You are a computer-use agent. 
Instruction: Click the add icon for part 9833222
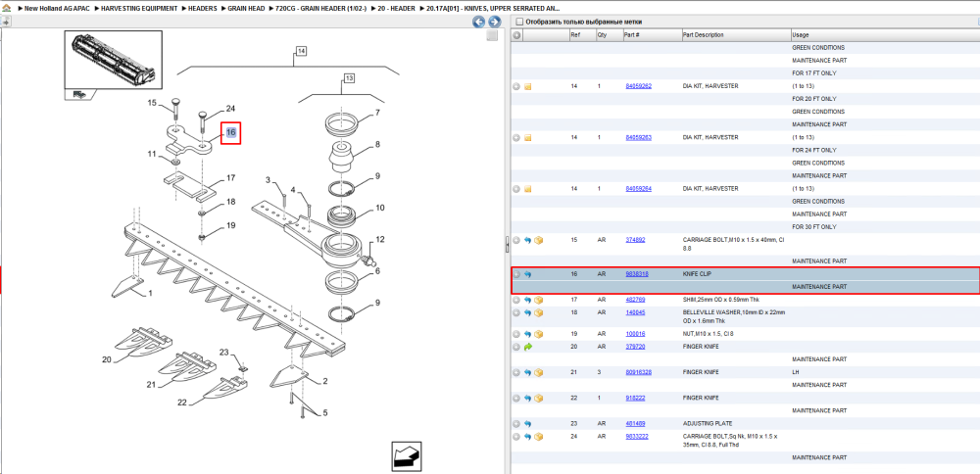click(x=516, y=436)
